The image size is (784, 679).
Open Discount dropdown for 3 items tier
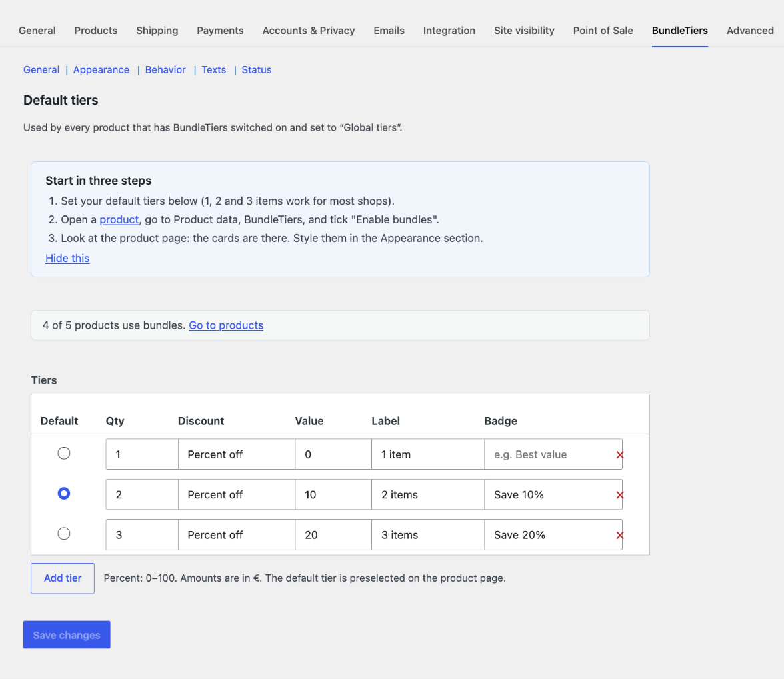click(237, 535)
